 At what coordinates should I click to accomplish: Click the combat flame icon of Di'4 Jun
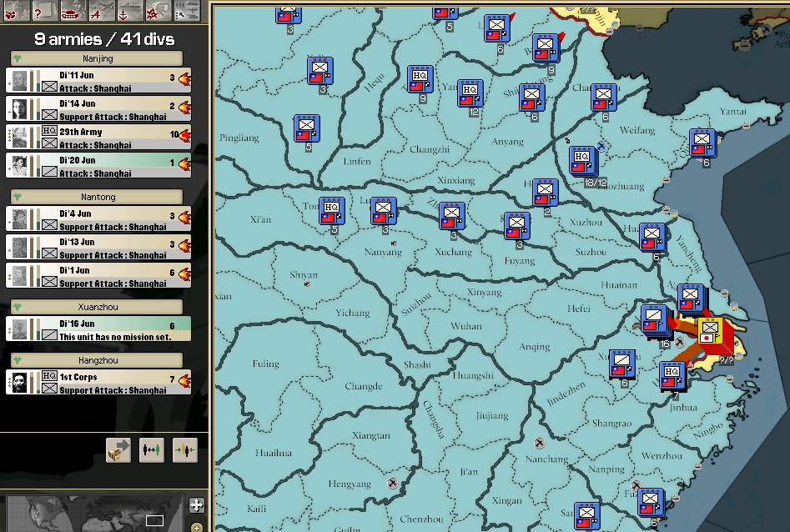click(184, 217)
